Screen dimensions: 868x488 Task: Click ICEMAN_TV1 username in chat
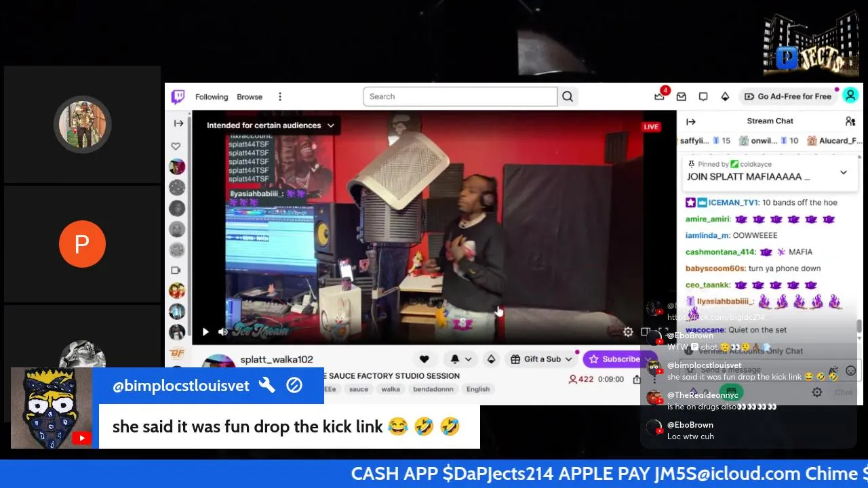point(733,203)
